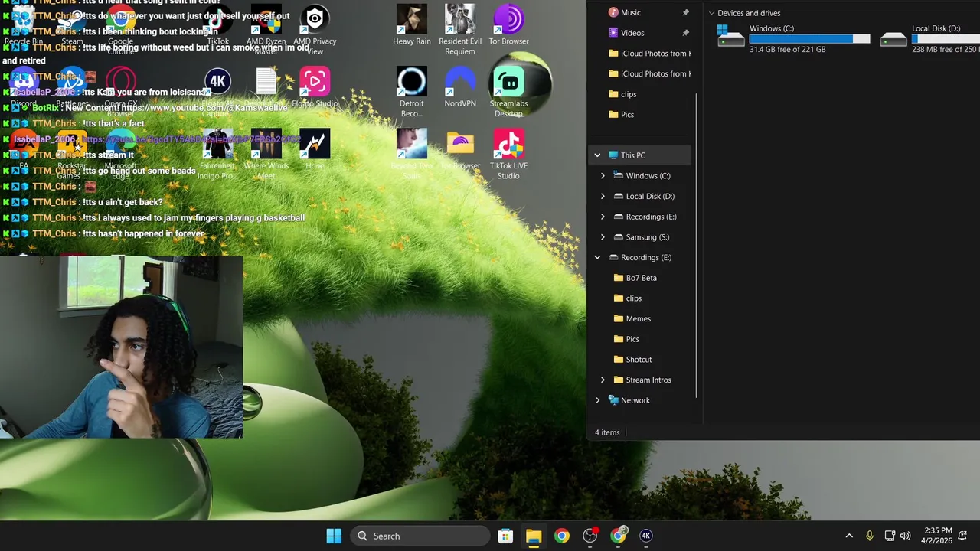Unpin Music from quick access
This screenshot has height=551, width=980.
click(685, 12)
